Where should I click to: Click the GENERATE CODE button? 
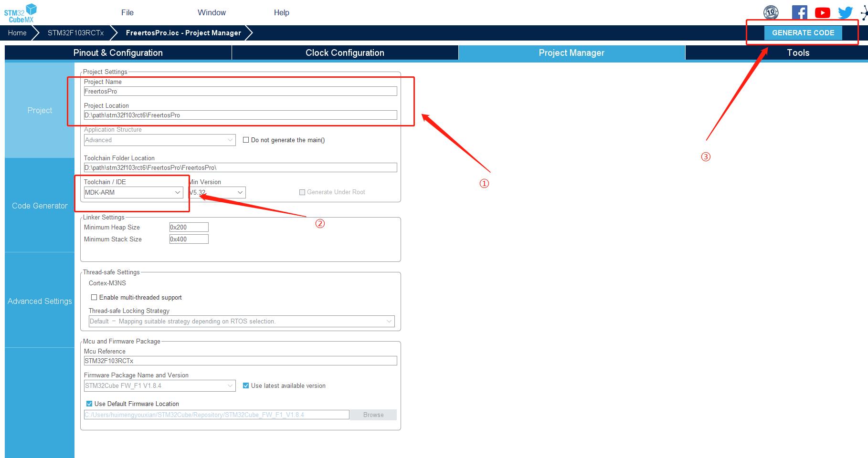click(803, 33)
